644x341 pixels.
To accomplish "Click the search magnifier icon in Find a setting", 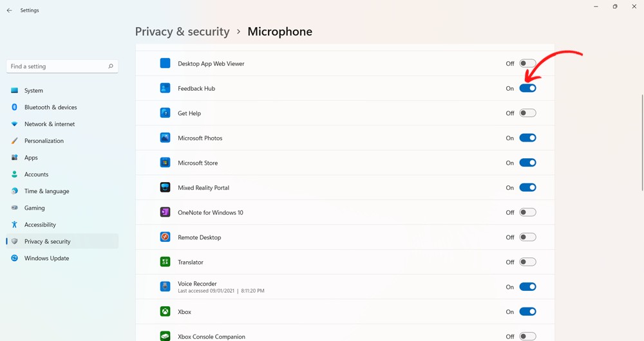I will [111, 66].
